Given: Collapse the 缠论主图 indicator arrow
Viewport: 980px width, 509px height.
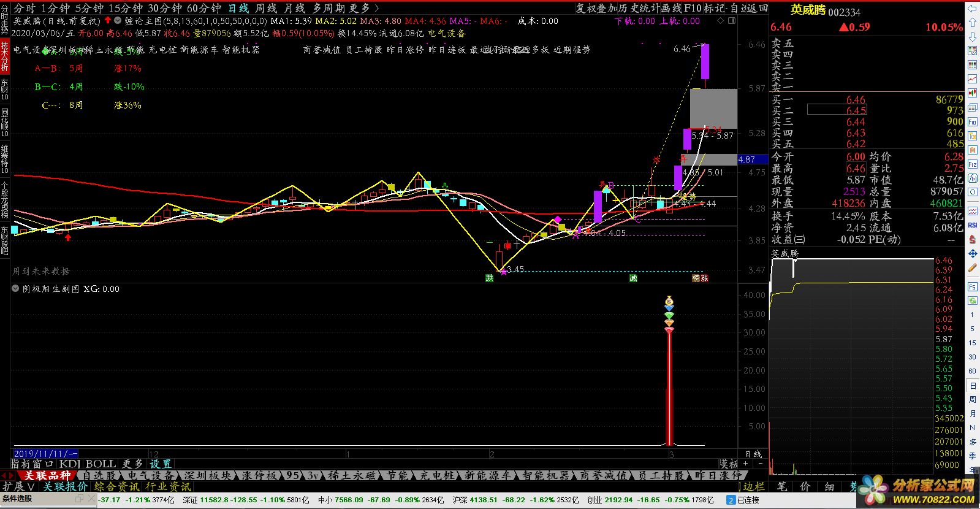Looking at the screenshot, I should [118, 20].
